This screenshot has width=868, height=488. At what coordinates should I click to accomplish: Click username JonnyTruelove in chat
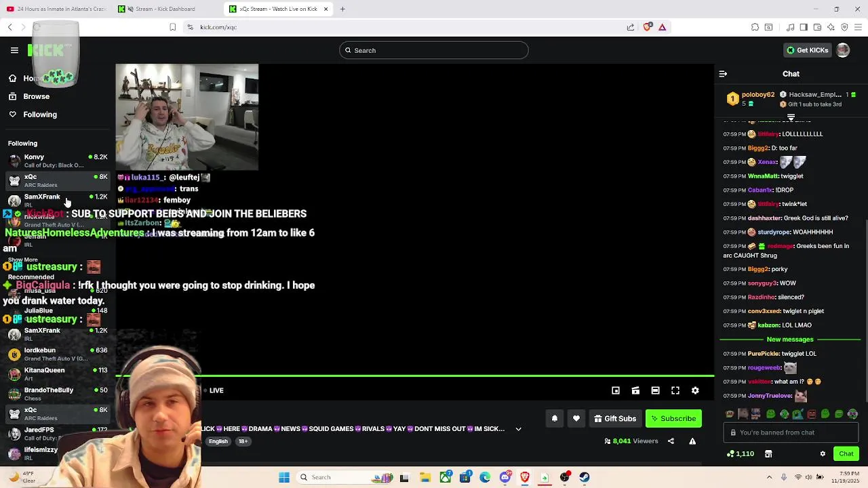pyautogui.click(x=770, y=396)
